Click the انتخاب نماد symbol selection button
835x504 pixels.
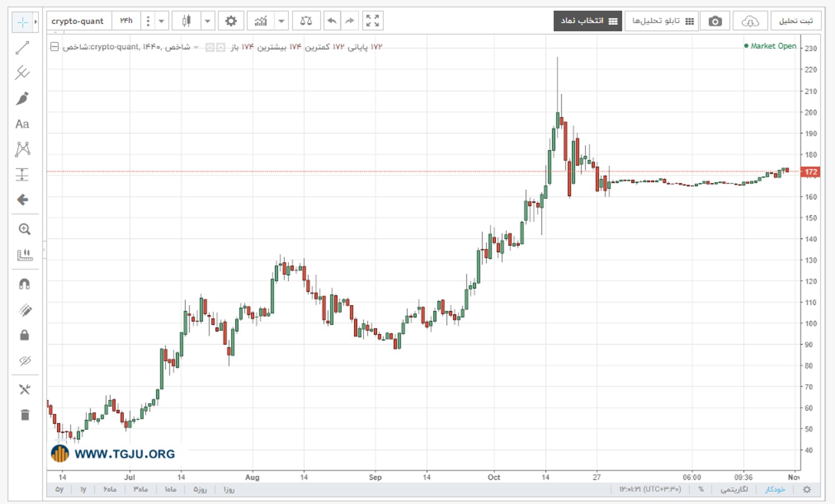tap(588, 21)
